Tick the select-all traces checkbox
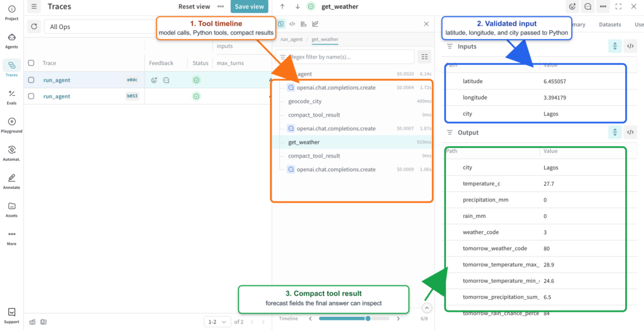Image resolution: width=644 pixels, height=330 pixels. click(x=31, y=63)
